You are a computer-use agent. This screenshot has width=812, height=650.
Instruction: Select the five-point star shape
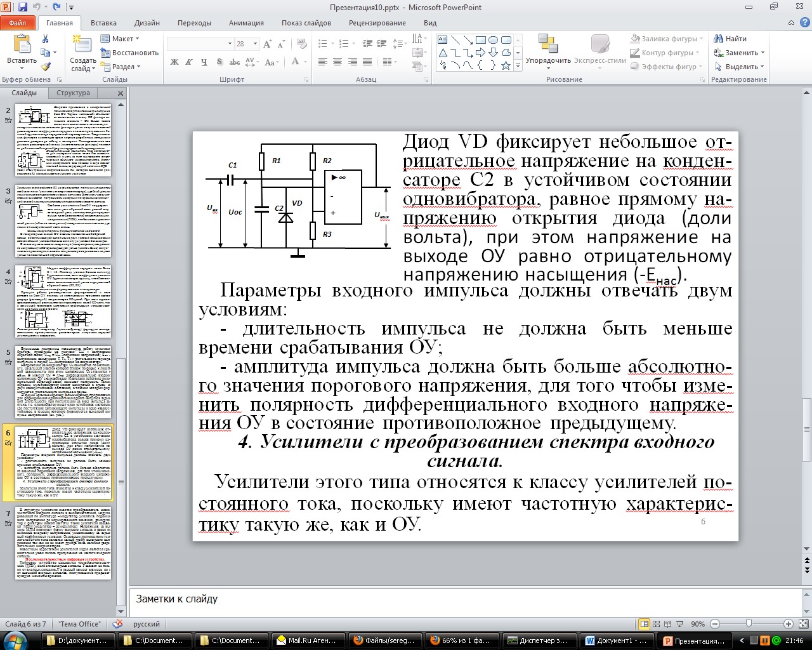[506, 65]
